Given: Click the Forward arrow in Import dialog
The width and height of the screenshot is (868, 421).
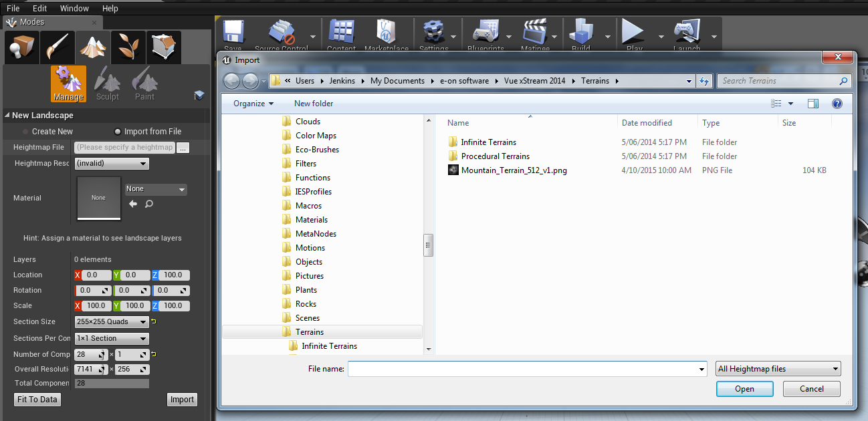Looking at the screenshot, I should [x=250, y=81].
